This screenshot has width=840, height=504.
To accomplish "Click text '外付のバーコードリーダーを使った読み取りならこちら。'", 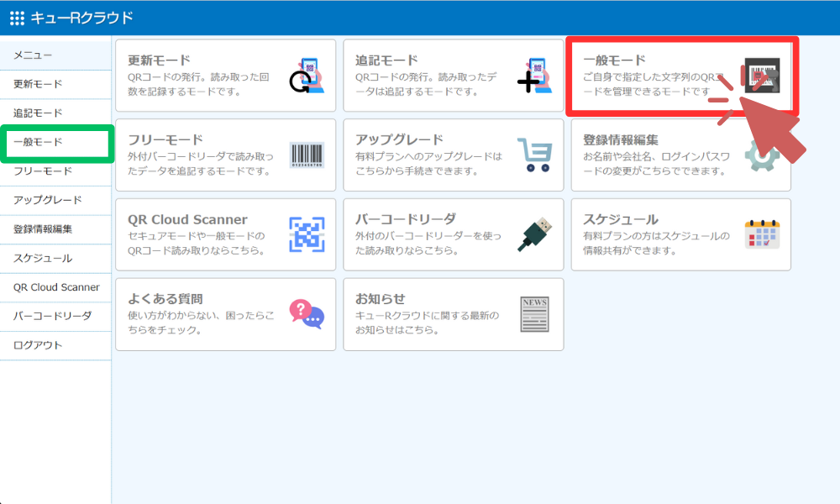I will (x=428, y=243).
